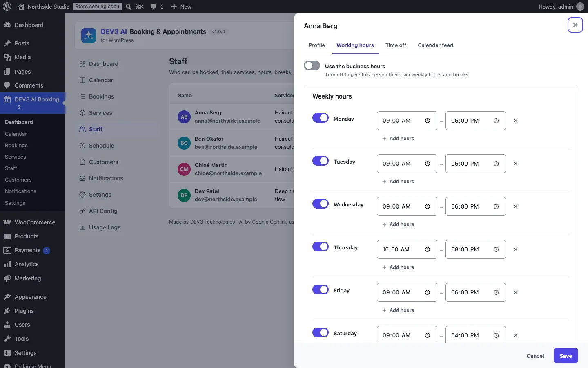Enable Use the business hours toggle
The width and height of the screenshot is (588, 368).
click(x=312, y=65)
